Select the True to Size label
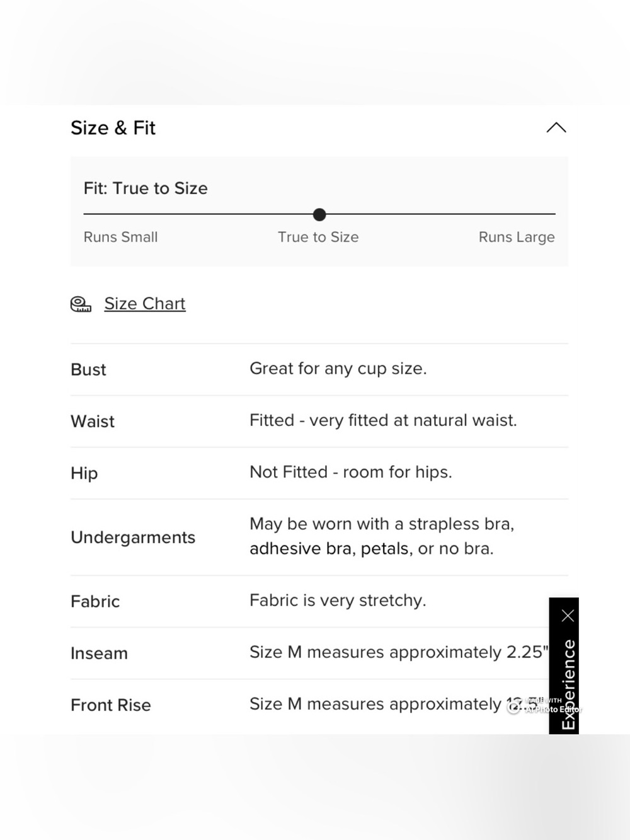This screenshot has width=630, height=840. click(x=318, y=237)
